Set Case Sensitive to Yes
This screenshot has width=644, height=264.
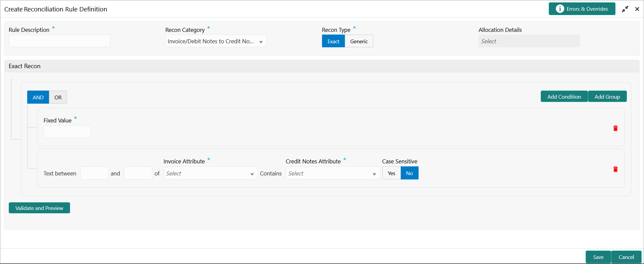[x=391, y=173]
